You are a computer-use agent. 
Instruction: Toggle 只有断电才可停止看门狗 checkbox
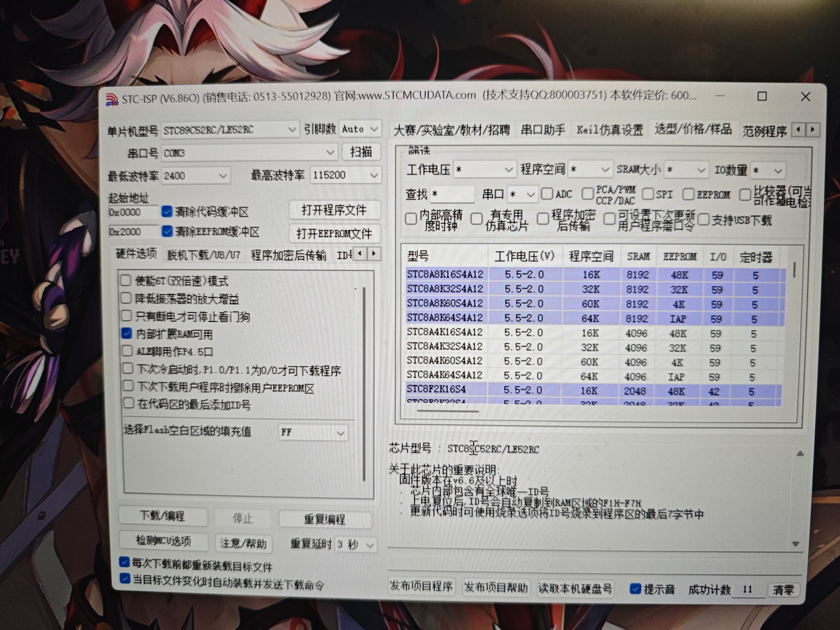coord(127,316)
